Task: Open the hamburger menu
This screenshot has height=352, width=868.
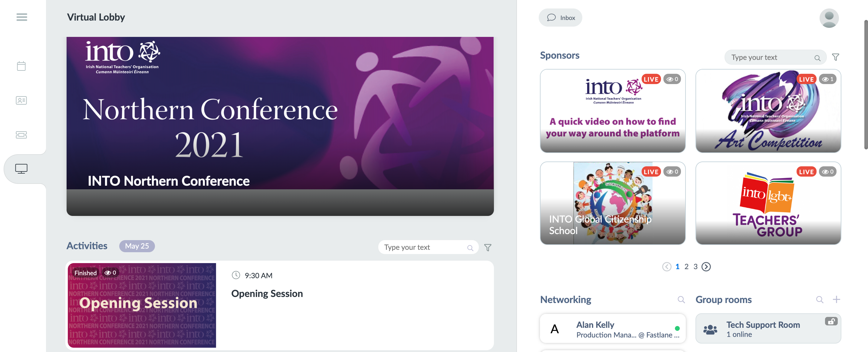Action: click(21, 17)
